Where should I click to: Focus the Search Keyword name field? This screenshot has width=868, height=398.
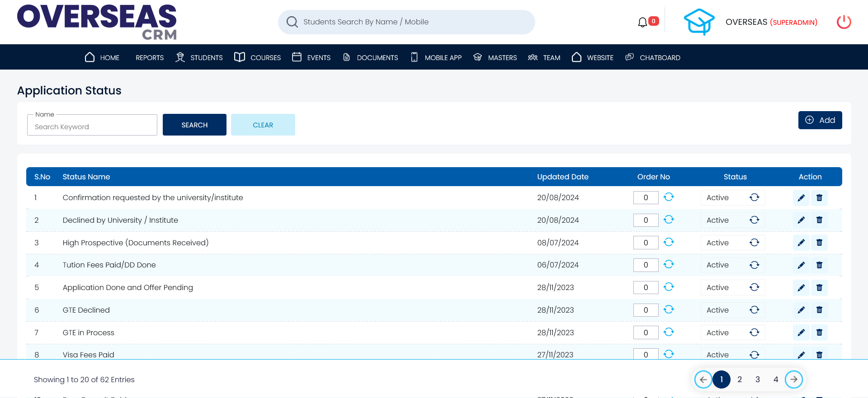point(92,126)
